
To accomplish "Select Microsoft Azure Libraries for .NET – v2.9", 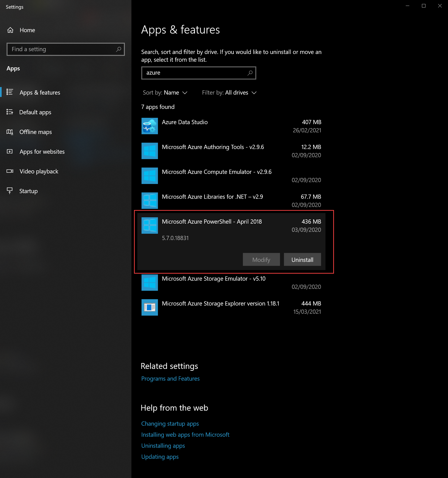I will point(212,197).
